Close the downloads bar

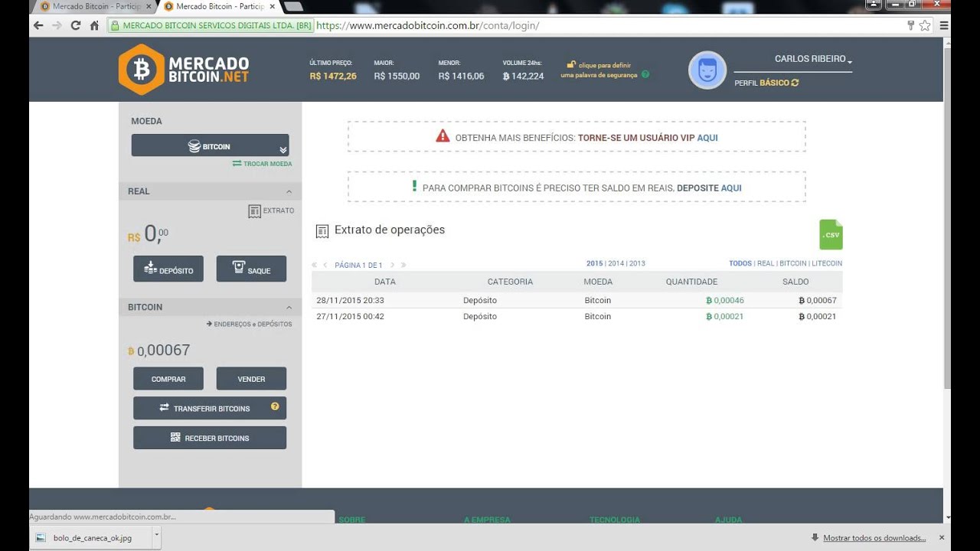(942, 538)
